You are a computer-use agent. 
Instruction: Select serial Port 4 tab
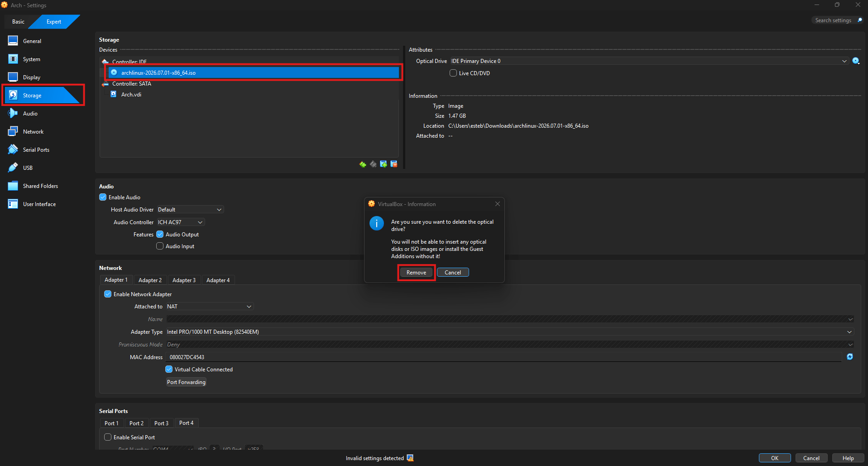pos(186,423)
